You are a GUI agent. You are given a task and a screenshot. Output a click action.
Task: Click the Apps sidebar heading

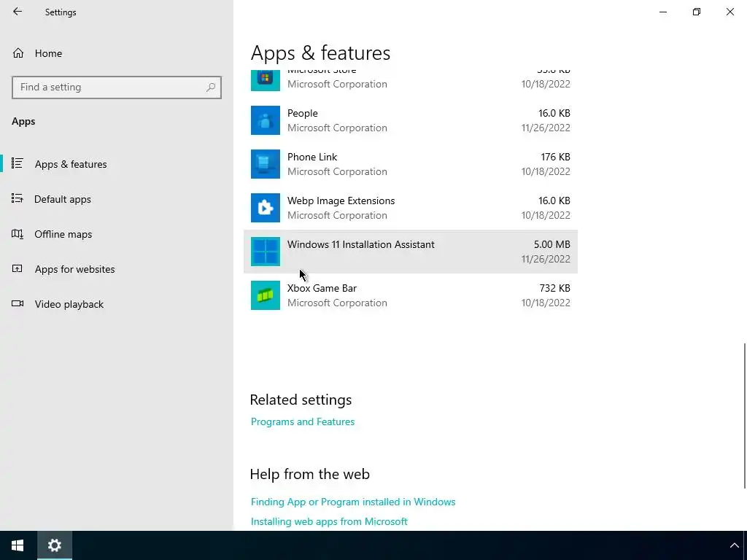[x=23, y=122]
